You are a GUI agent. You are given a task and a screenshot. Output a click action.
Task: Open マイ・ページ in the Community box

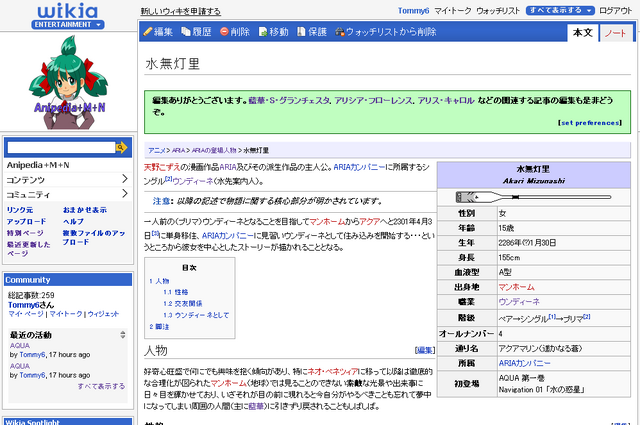point(26,314)
